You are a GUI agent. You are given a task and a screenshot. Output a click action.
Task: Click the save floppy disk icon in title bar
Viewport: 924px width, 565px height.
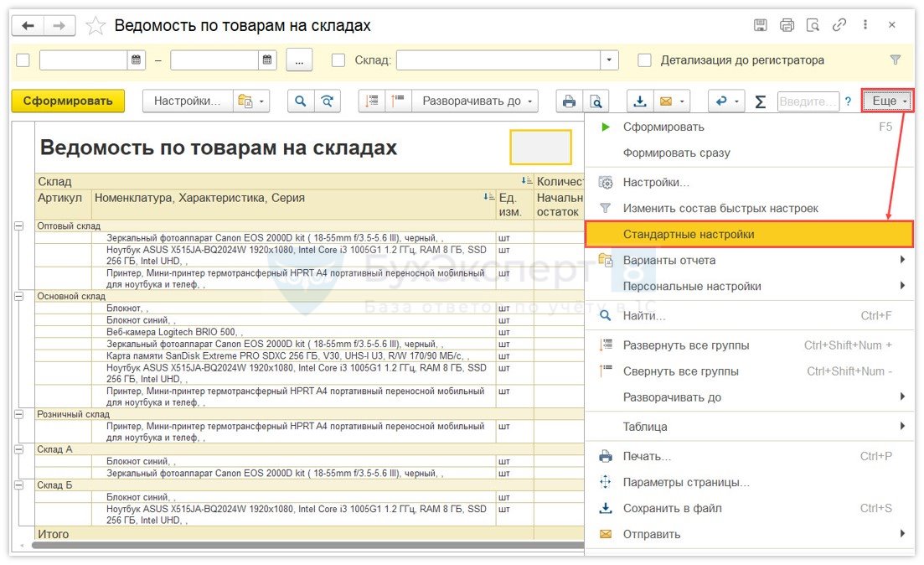pyautogui.click(x=760, y=25)
